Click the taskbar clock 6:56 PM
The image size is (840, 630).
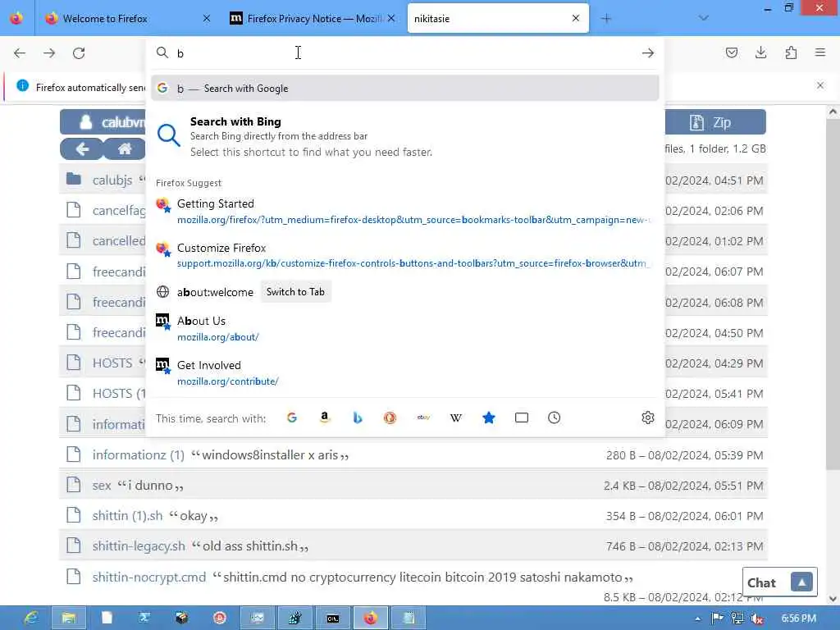pyautogui.click(x=798, y=619)
